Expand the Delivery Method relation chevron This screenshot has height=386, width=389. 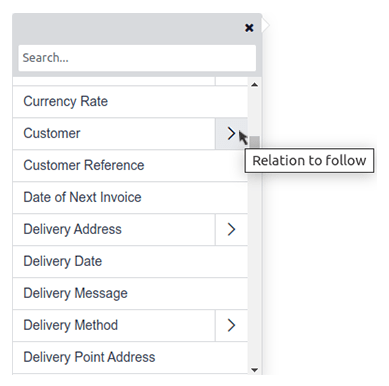[231, 325]
